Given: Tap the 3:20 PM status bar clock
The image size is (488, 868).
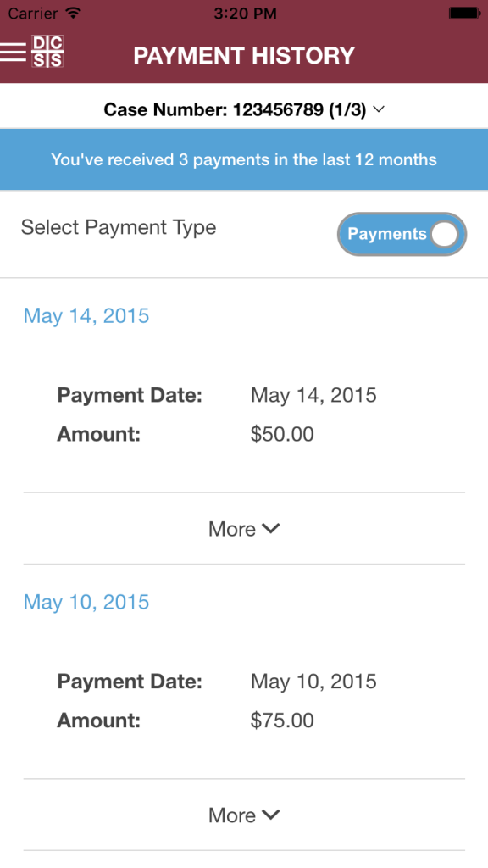Looking at the screenshot, I should click(245, 14).
